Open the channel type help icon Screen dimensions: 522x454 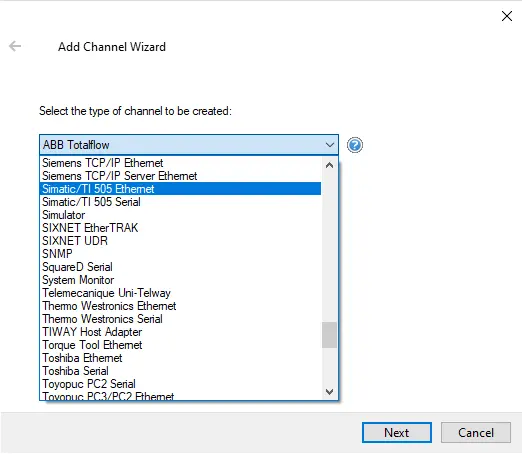[x=355, y=145]
